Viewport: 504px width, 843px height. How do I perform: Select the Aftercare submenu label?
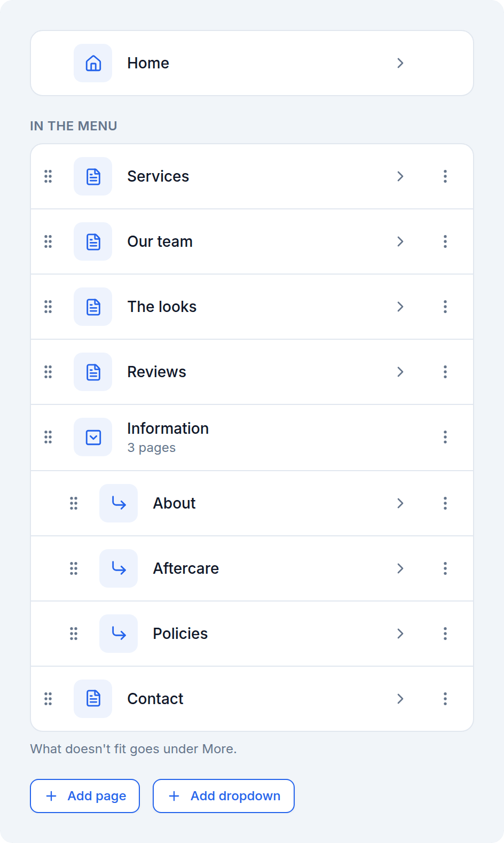(186, 568)
